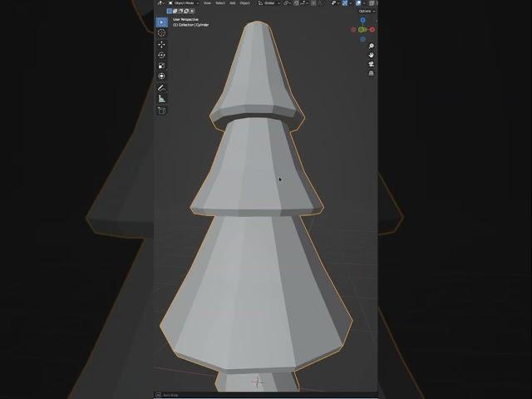This screenshot has width=532, height=399.
Task: Toggle the camera view icon
Action: 372,64
